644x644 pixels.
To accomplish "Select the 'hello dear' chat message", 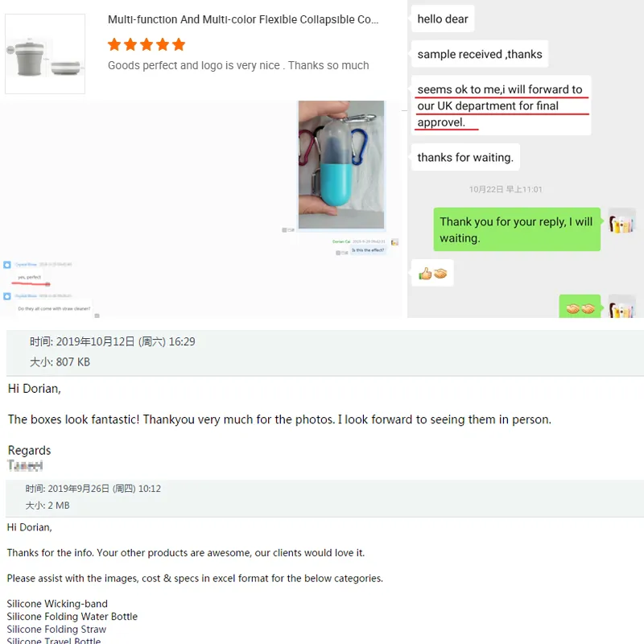I will (443, 19).
